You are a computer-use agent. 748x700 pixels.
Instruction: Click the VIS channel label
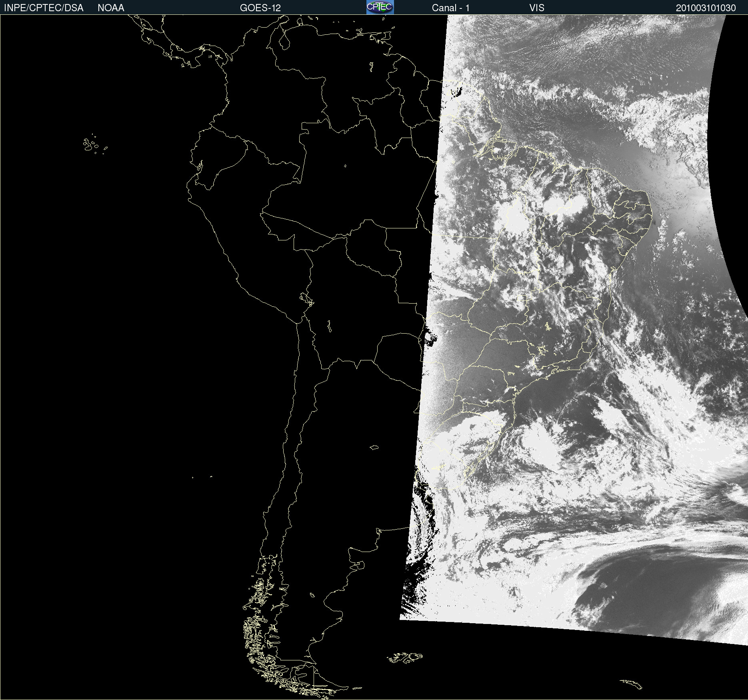tap(537, 8)
